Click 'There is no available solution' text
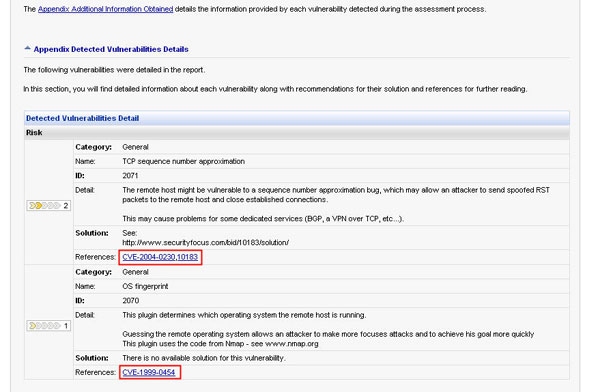This screenshot has height=392, width=600. (204, 358)
